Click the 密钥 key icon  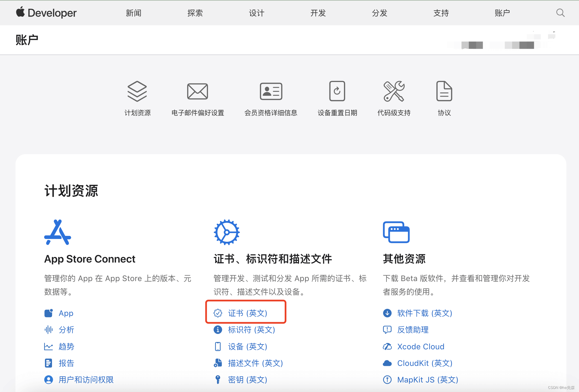point(218,380)
